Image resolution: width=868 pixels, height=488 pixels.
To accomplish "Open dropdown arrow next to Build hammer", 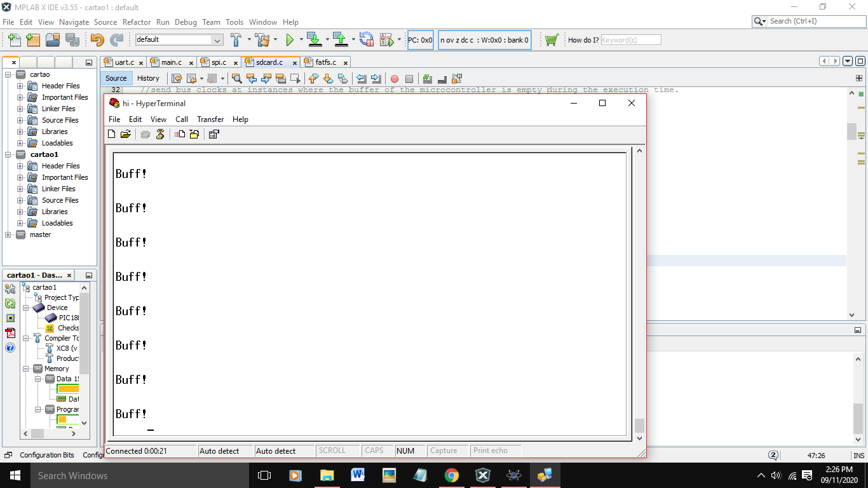I will [248, 39].
